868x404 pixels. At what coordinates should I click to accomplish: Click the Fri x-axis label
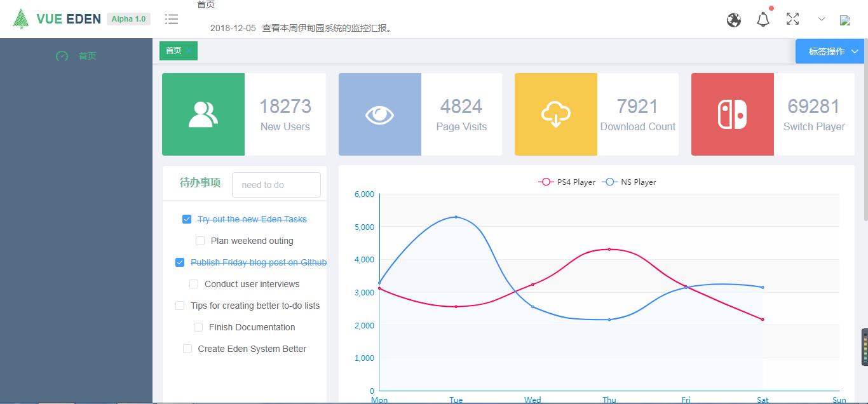686,400
